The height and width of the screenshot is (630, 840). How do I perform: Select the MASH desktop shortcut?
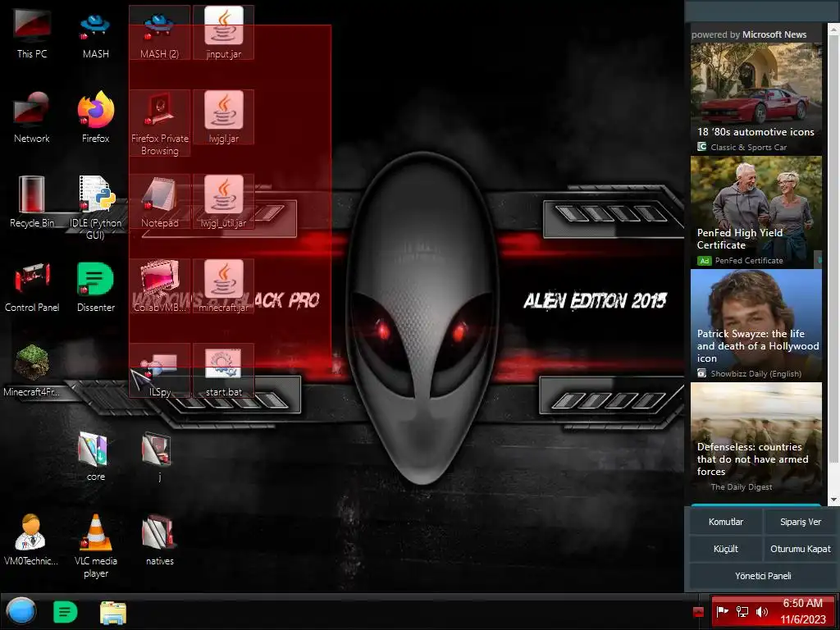point(96,33)
